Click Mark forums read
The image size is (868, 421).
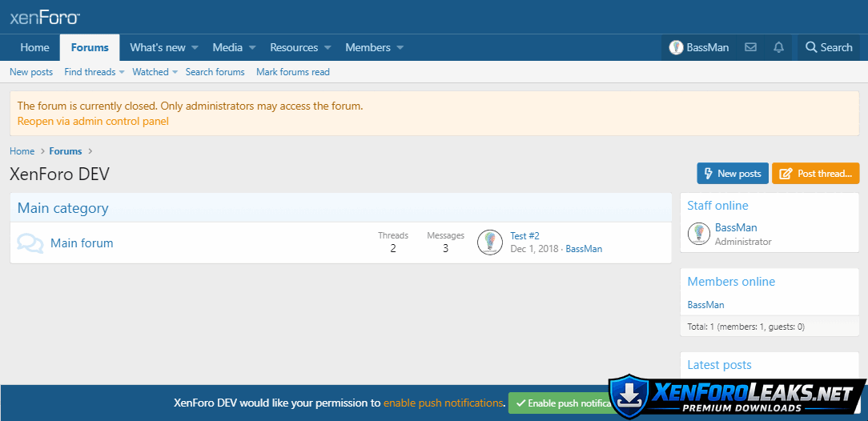pos(292,72)
